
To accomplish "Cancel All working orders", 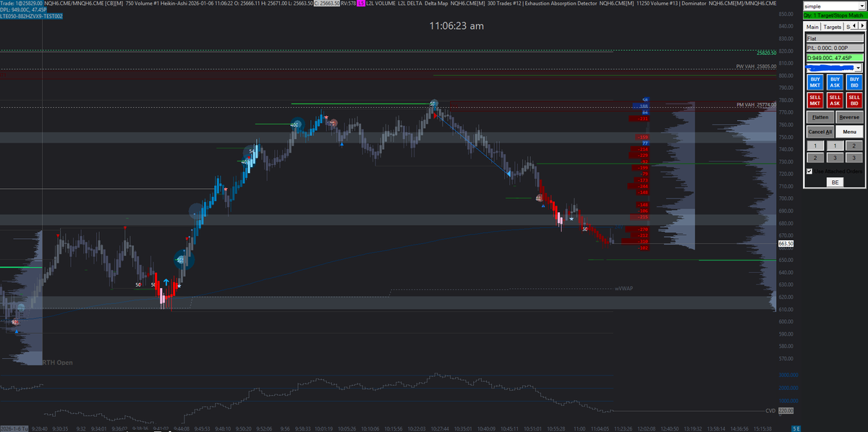I will coord(820,132).
